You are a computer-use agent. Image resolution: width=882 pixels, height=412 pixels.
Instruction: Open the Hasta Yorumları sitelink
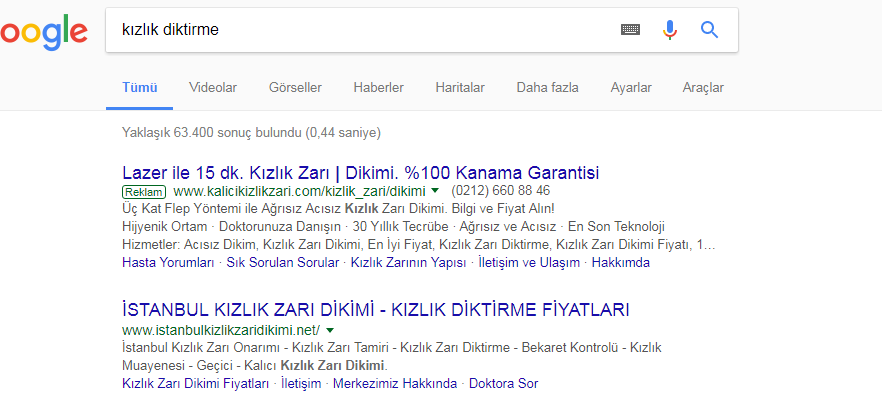coord(168,263)
